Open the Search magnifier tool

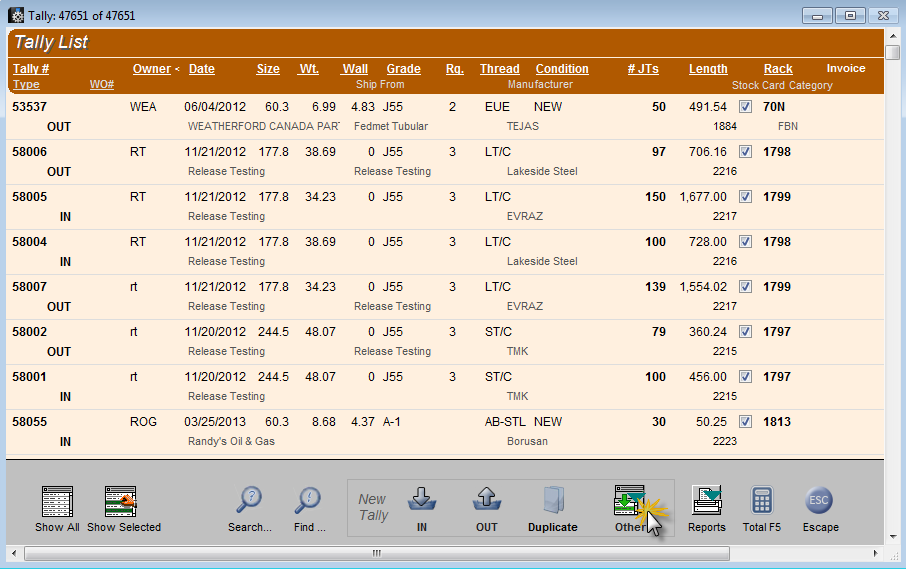coord(248,501)
